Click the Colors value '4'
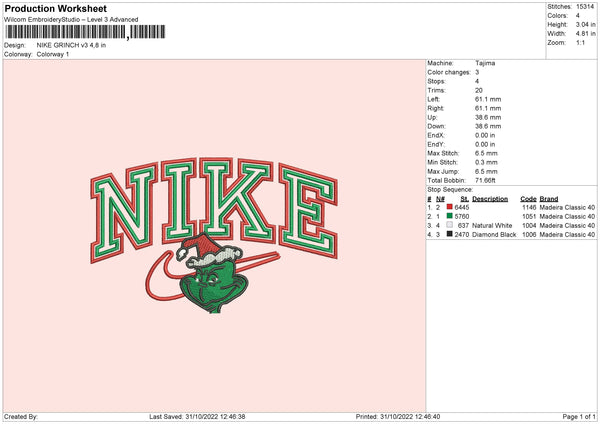 [x=578, y=16]
